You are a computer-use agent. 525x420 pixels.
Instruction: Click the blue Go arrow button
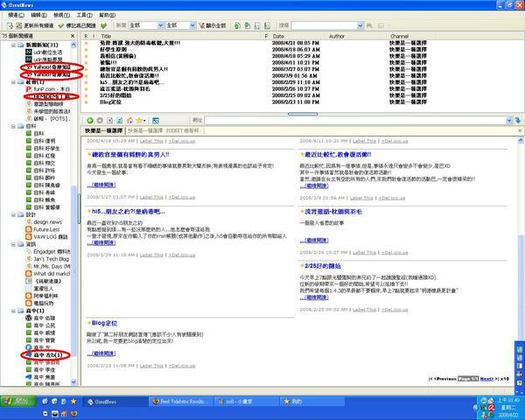tap(518, 120)
